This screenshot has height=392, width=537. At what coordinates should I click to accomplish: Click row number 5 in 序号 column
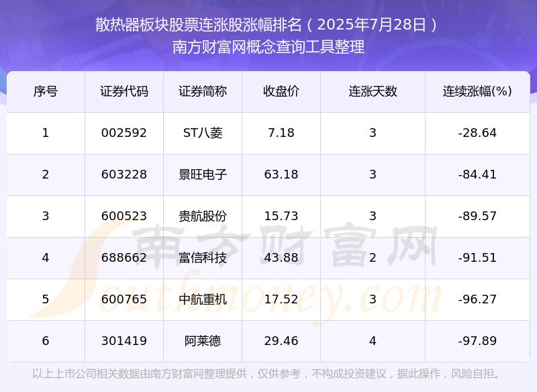point(46,299)
